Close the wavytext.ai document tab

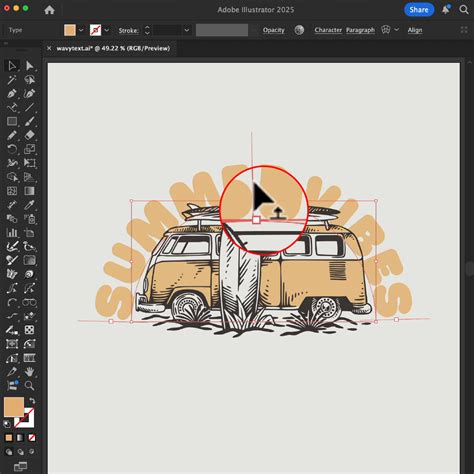click(49, 48)
